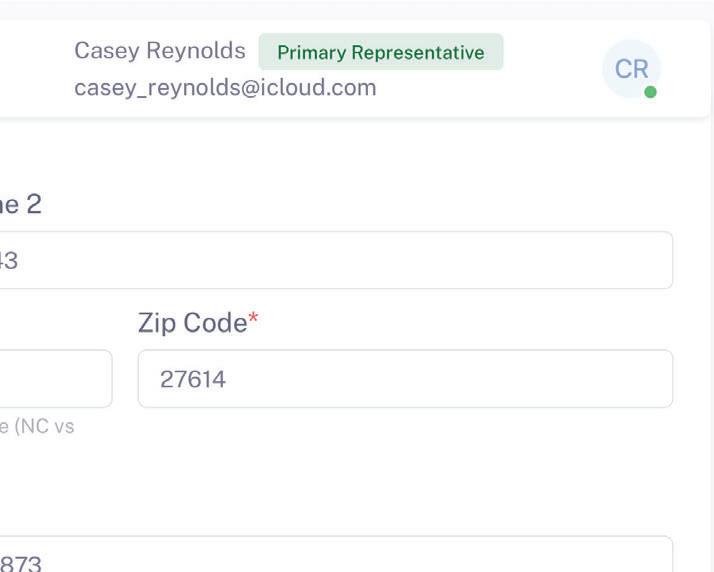Screen dimensions: 714x572
Task: Click the 43 value in Line 2
Action: 9,261
